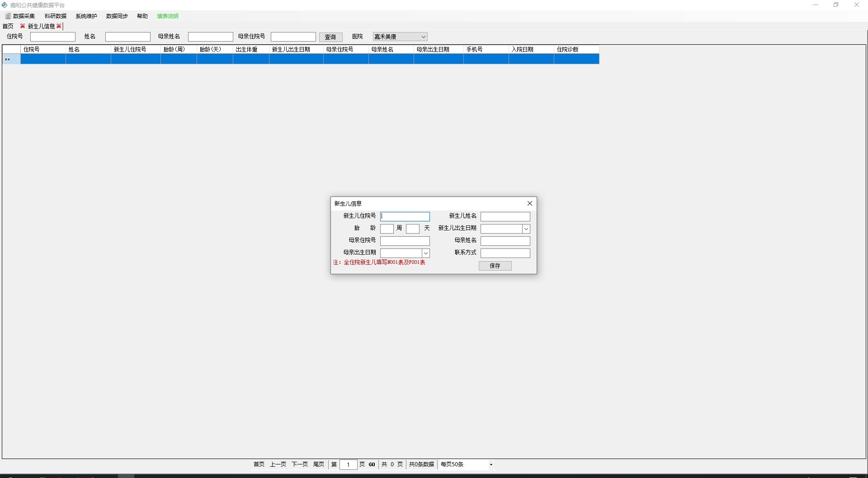The width and height of the screenshot is (868, 478).
Task: Click the 手机号 column header
Action: (x=486, y=49)
